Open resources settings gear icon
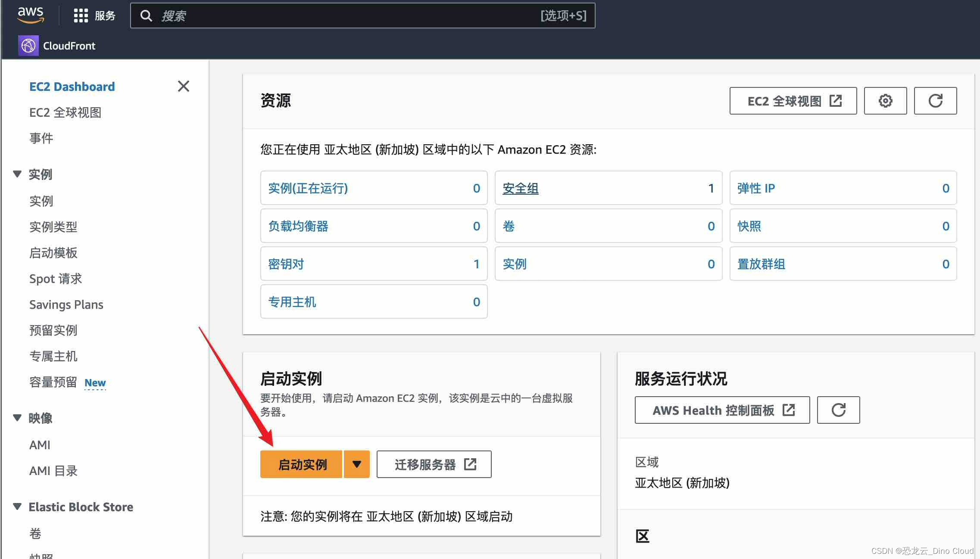The height and width of the screenshot is (559, 980). [x=885, y=101]
